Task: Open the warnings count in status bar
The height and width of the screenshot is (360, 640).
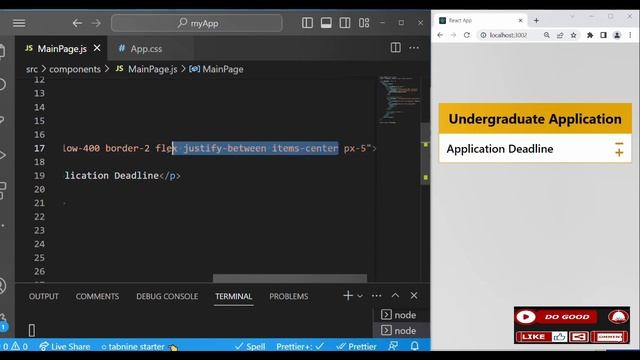Action: (20, 347)
